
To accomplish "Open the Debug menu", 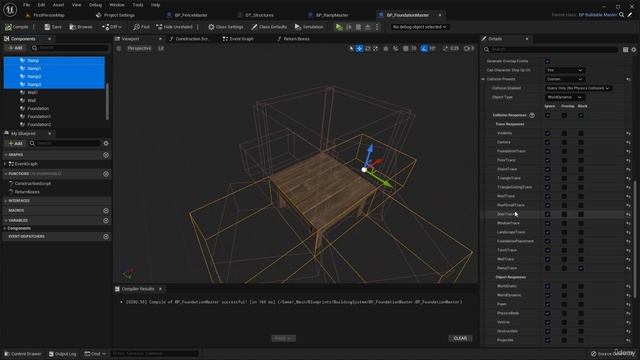I will pos(95,5).
